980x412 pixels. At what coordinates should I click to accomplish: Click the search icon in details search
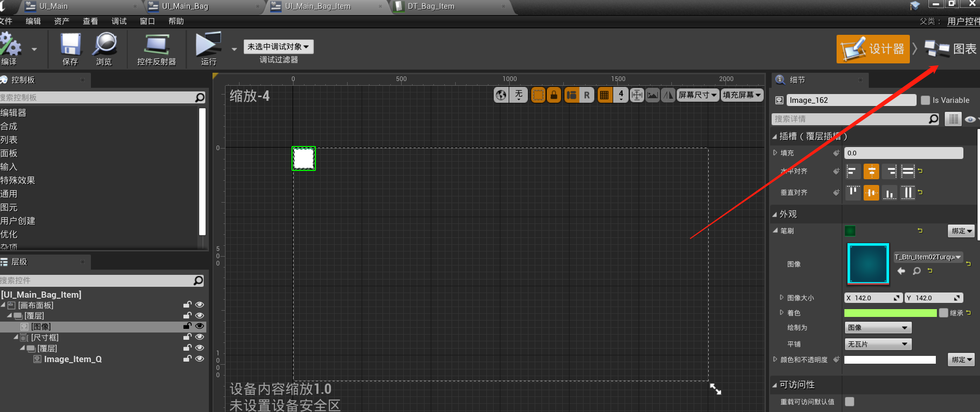(933, 119)
